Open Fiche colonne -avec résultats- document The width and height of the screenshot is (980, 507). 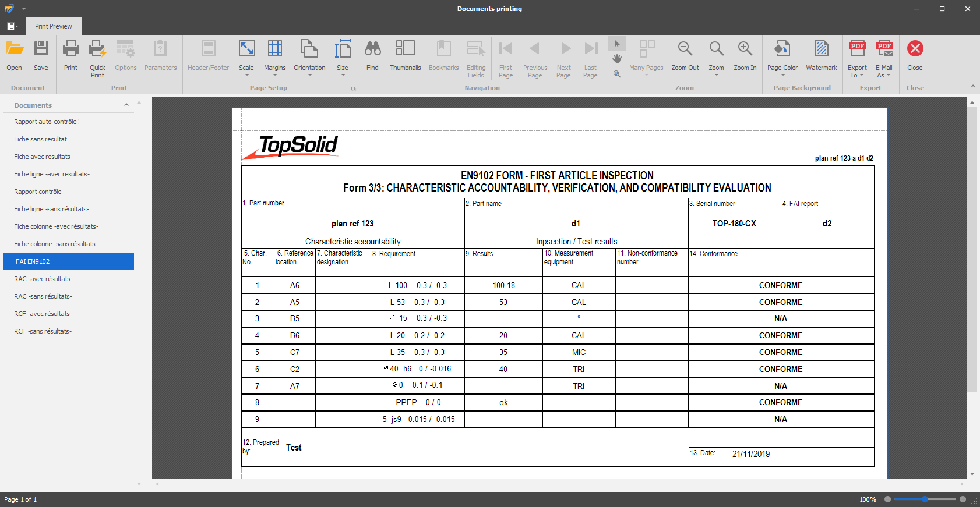pyautogui.click(x=56, y=226)
